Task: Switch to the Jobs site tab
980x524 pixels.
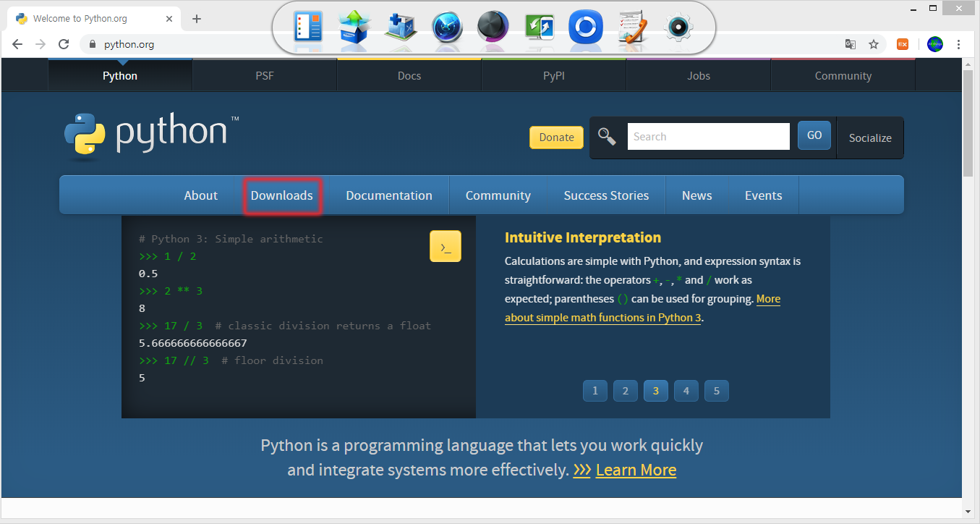Action: tap(699, 75)
